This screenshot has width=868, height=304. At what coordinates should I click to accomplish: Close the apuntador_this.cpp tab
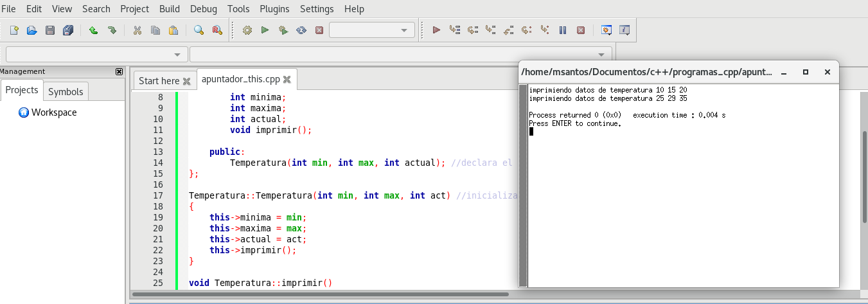[x=287, y=80]
